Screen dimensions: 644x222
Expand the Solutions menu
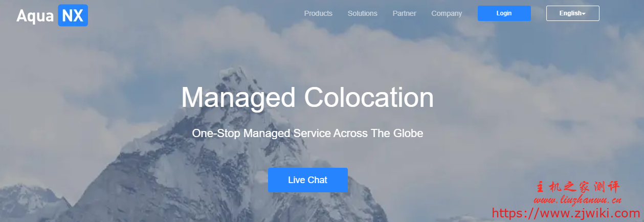[363, 13]
